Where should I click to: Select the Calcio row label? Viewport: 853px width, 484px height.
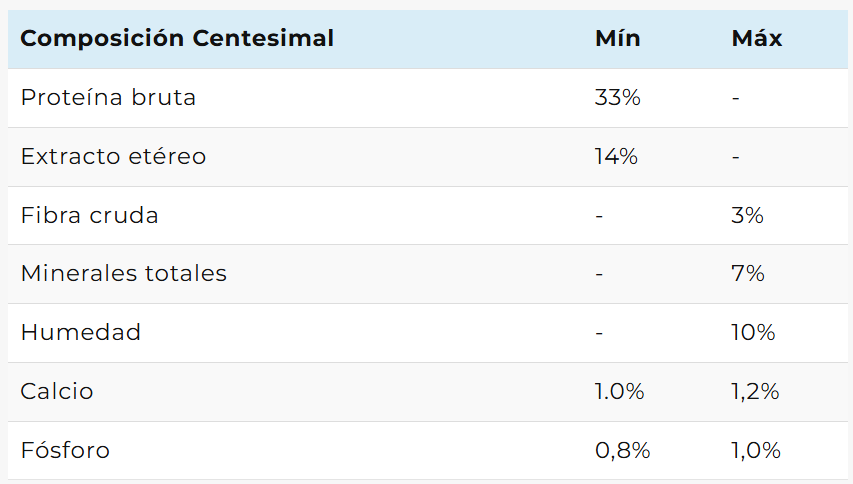57,391
